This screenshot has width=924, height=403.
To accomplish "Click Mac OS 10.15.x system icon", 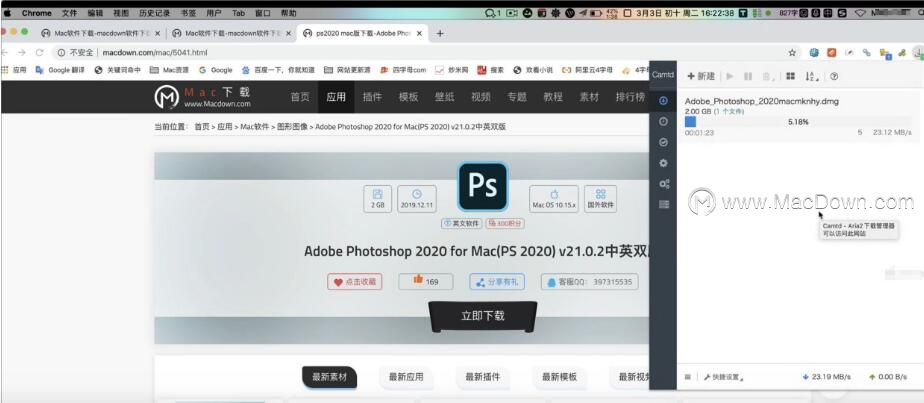I will tap(553, 199).
